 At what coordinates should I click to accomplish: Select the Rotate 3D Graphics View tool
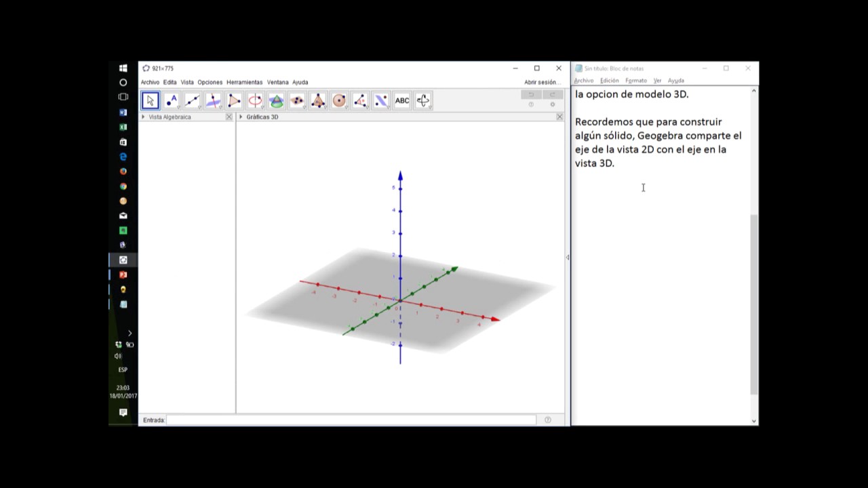click(423, 101)
